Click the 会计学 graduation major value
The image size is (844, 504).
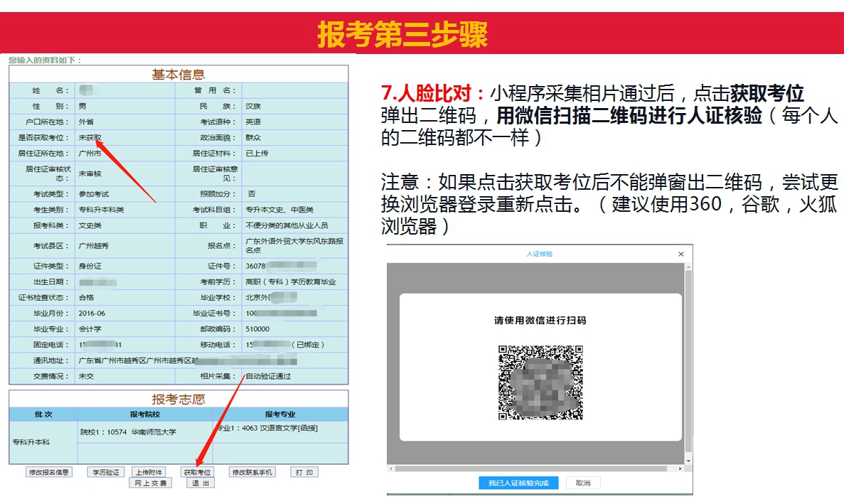(90, 328)
